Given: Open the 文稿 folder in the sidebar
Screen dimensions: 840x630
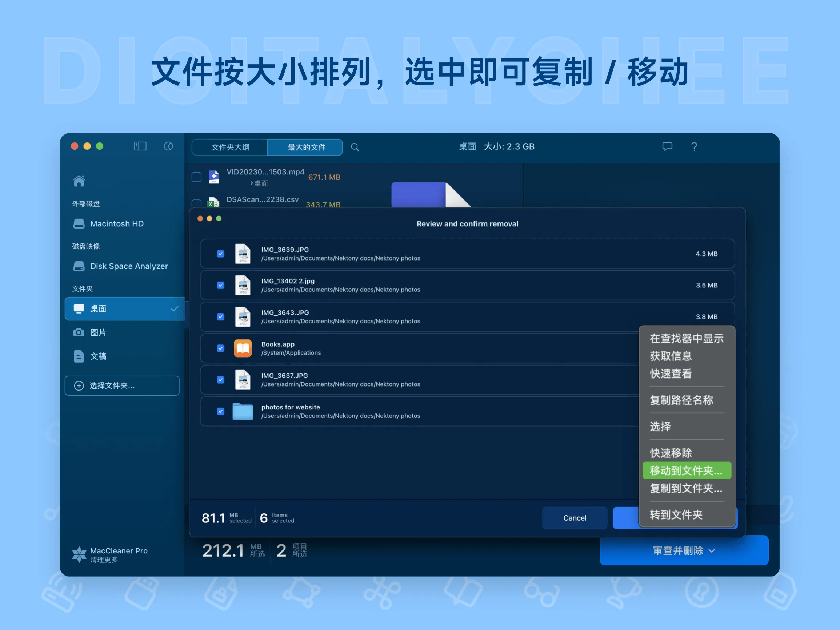Looking at the screenshot, I should pyautogui.click(x=97, y=356).
